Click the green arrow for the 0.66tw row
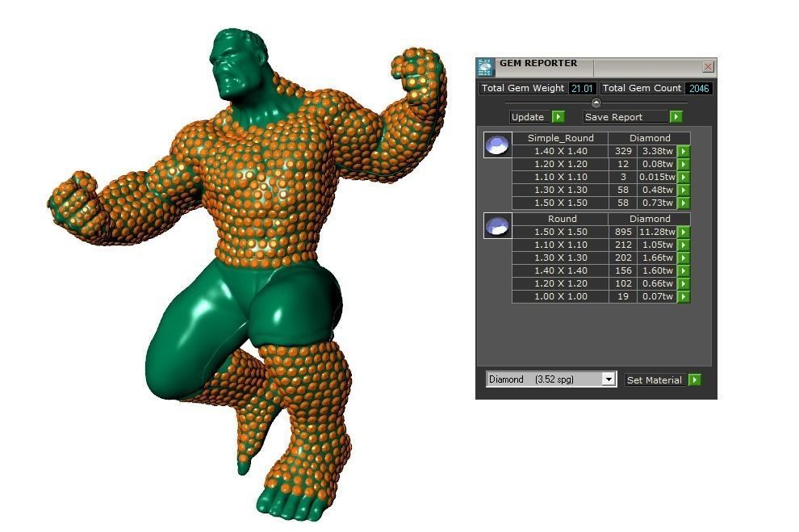799x532 pixels. (x=684, y=283)
